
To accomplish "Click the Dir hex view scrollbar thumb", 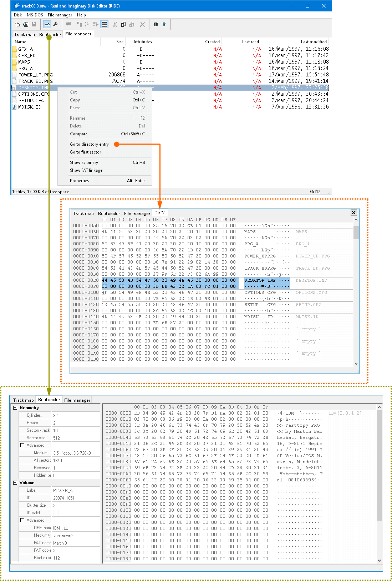I will click(356, 232).
